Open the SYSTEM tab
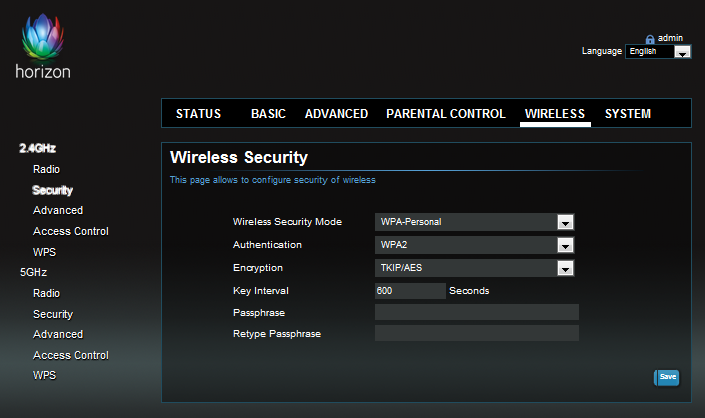 [628, 114]
